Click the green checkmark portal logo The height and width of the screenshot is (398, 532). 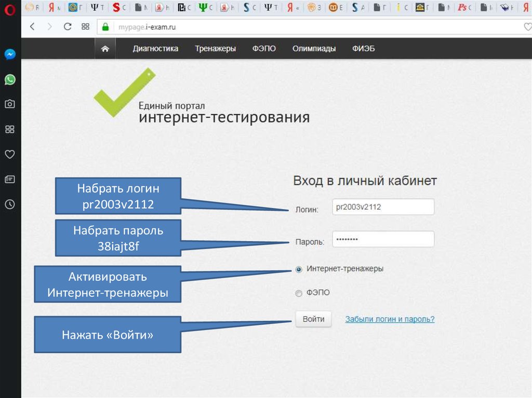124,92
